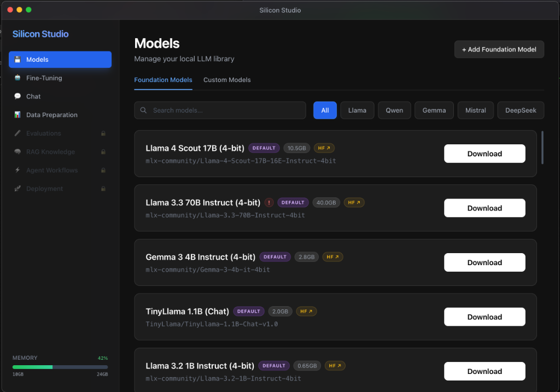Click the Search models input field
This screenshot has width=560, height=392.
220,110
